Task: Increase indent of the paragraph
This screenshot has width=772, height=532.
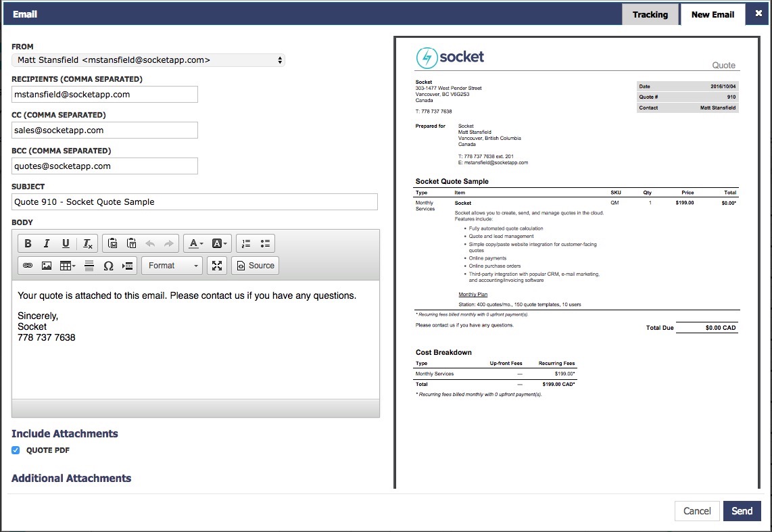Action: click(128, 266)
